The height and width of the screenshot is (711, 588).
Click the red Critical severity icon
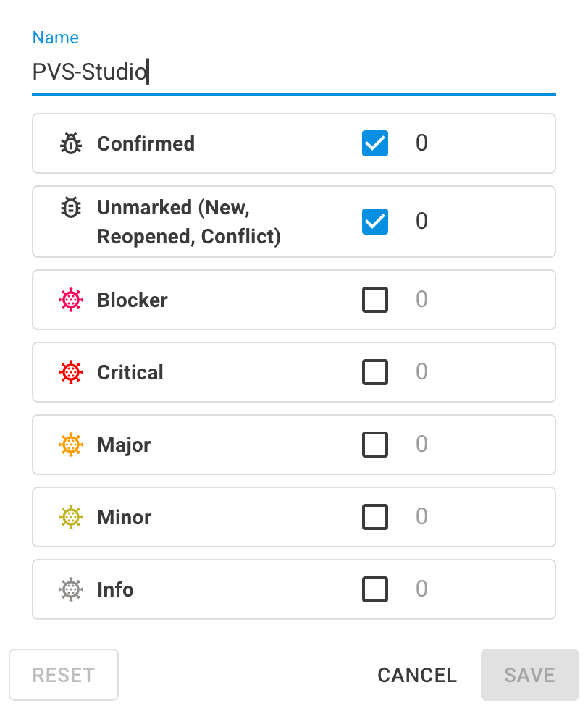point(71,372)
